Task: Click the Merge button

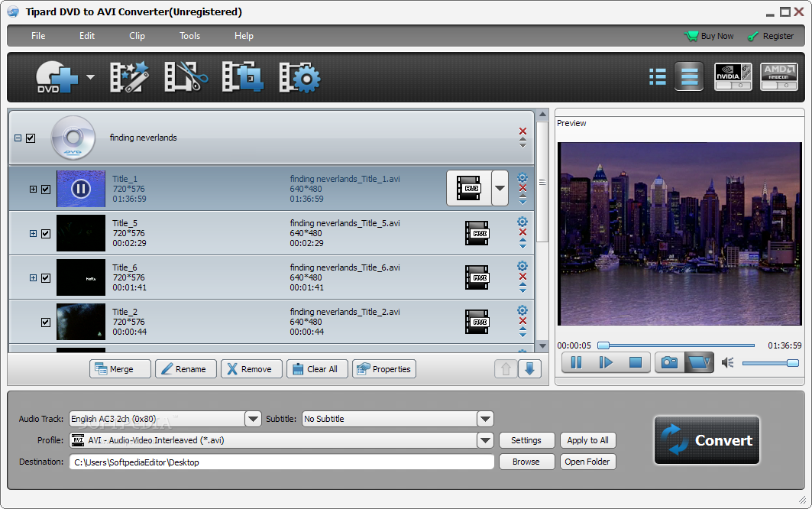Action: coord(120,369)
